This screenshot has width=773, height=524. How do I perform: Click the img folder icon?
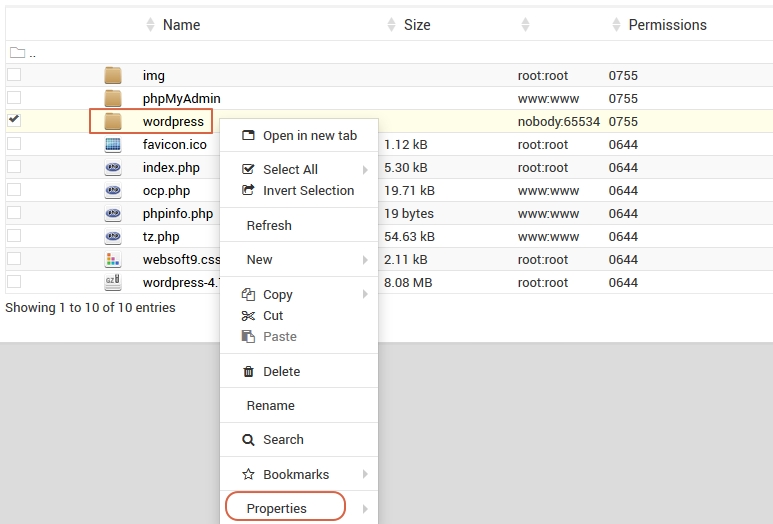[x=113, y=75]
